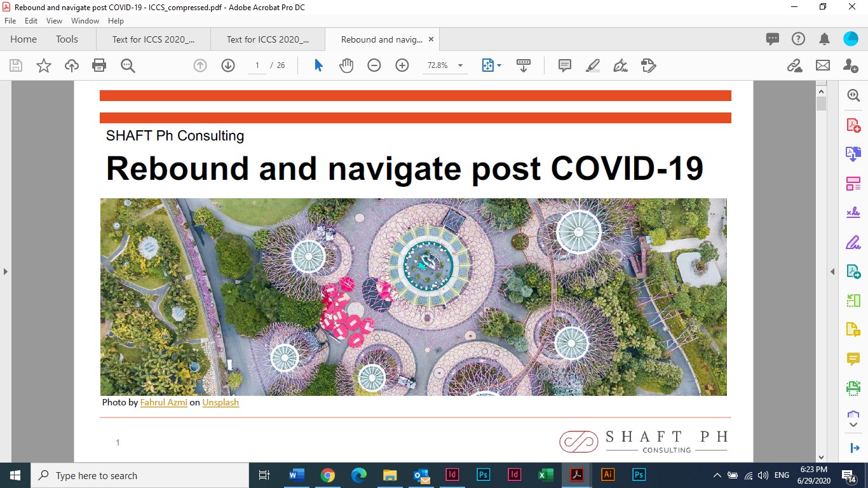This screenshot has width=868, height=488.
Task: Select the Hand pan tool
Action: pos(346,65)
